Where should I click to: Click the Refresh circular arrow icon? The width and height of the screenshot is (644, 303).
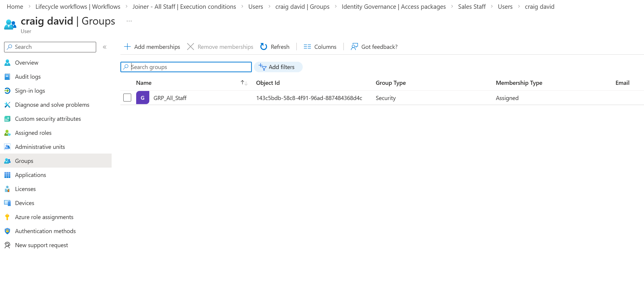click(264, 47)
